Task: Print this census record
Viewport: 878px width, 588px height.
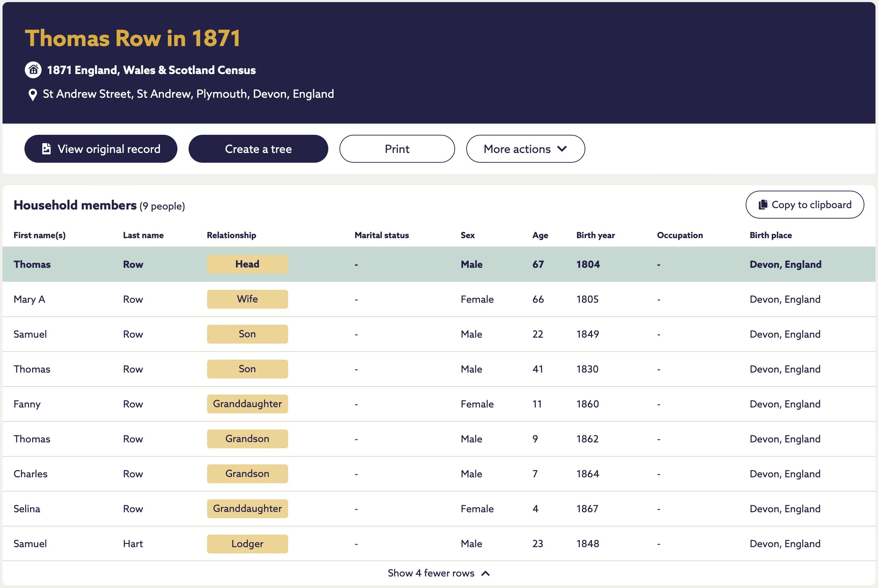Action: pos(397,149)
